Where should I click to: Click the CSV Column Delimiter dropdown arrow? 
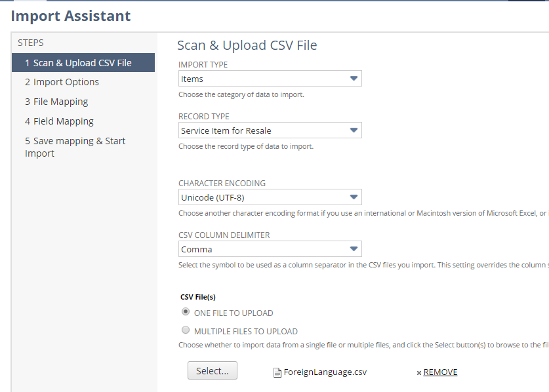[x=354, y=249]
